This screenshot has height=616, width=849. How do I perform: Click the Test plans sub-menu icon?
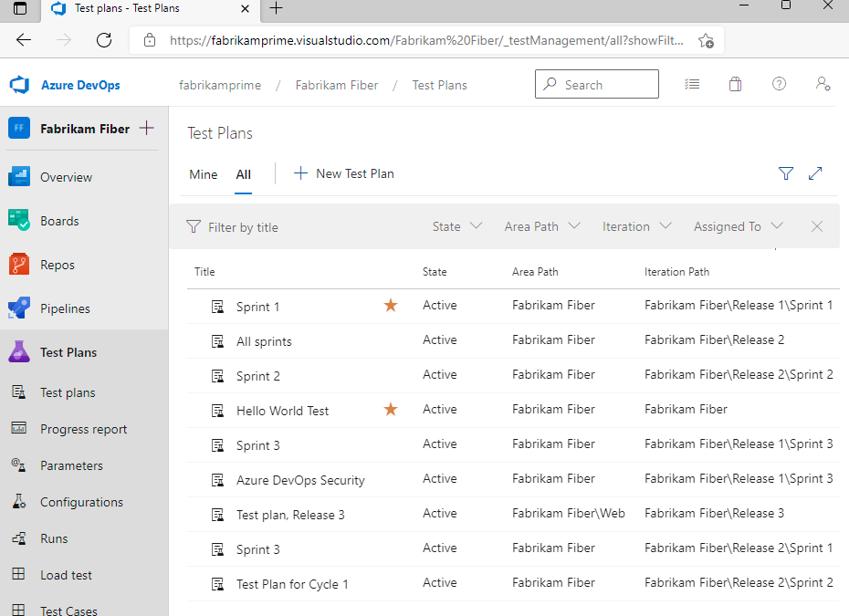(19, 392)
